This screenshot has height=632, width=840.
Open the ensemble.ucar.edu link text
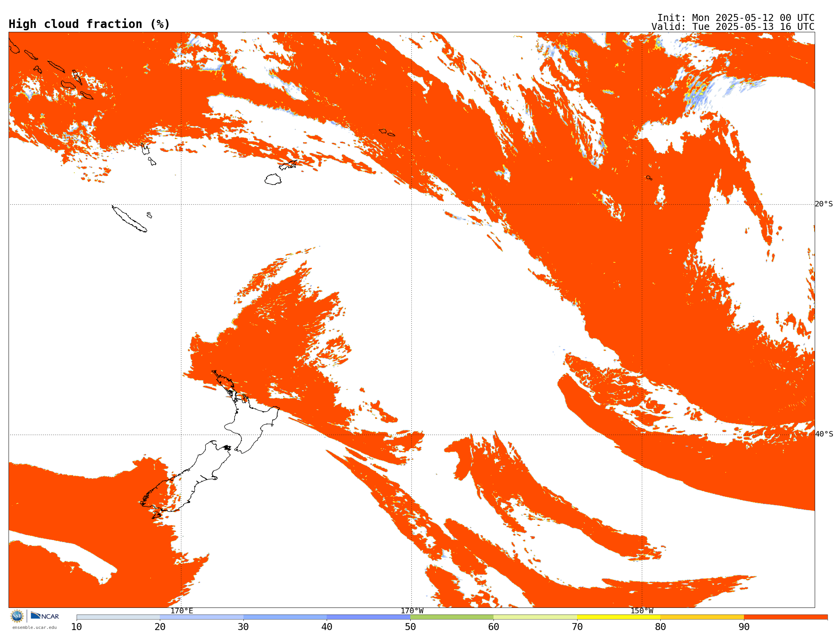pyautogui.click(x=34, y=627)
